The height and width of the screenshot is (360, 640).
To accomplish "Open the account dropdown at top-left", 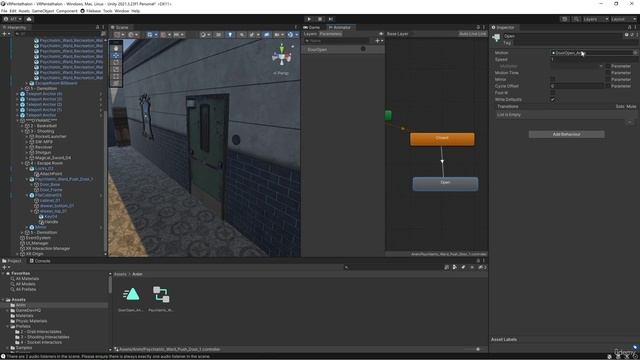I will [x=13, y=19].
